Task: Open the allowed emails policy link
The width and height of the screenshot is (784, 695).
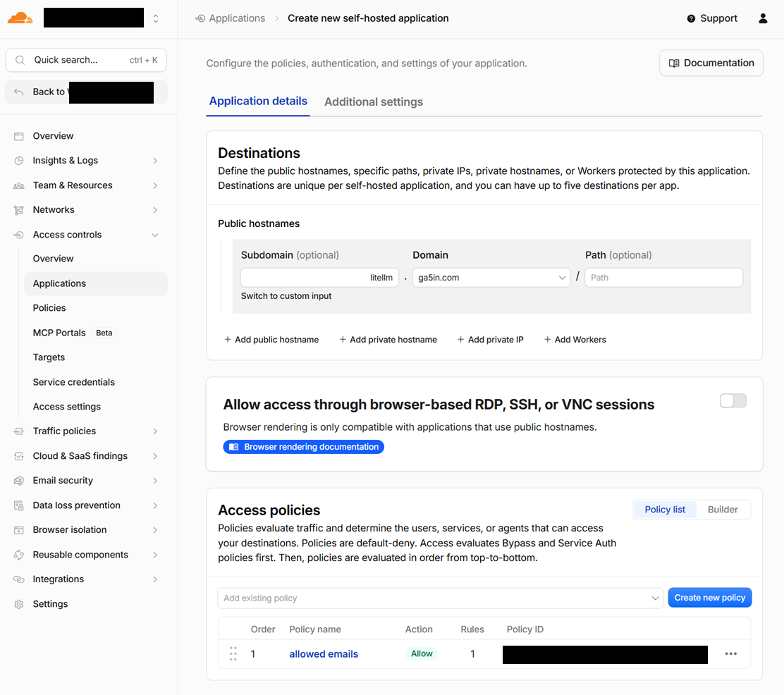Action: point(324,654)
